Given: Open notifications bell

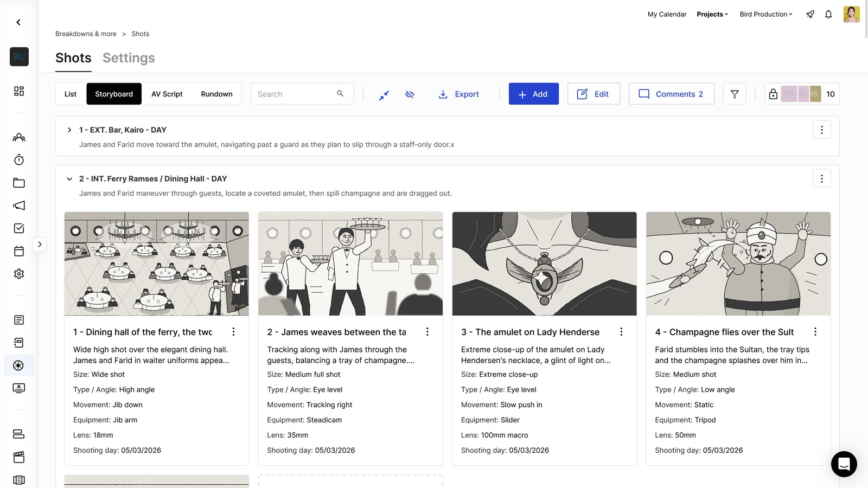Looking at the screenshot, I should pos(828,15).
